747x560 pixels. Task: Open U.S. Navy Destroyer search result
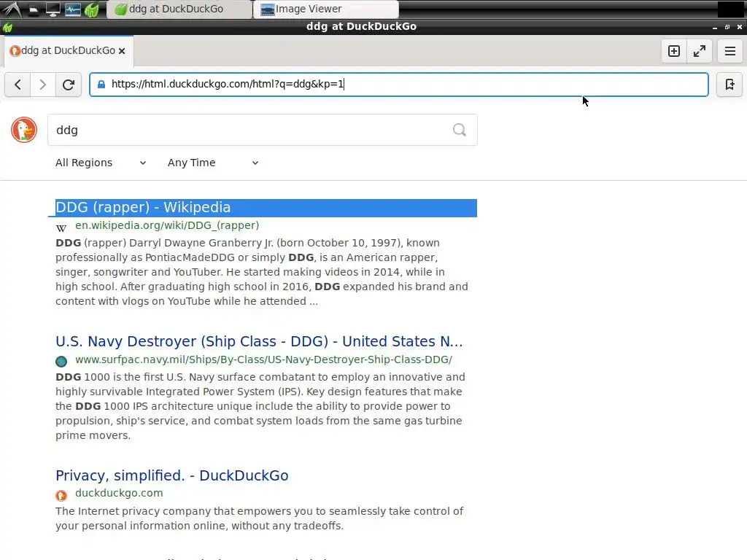(259, 341)
